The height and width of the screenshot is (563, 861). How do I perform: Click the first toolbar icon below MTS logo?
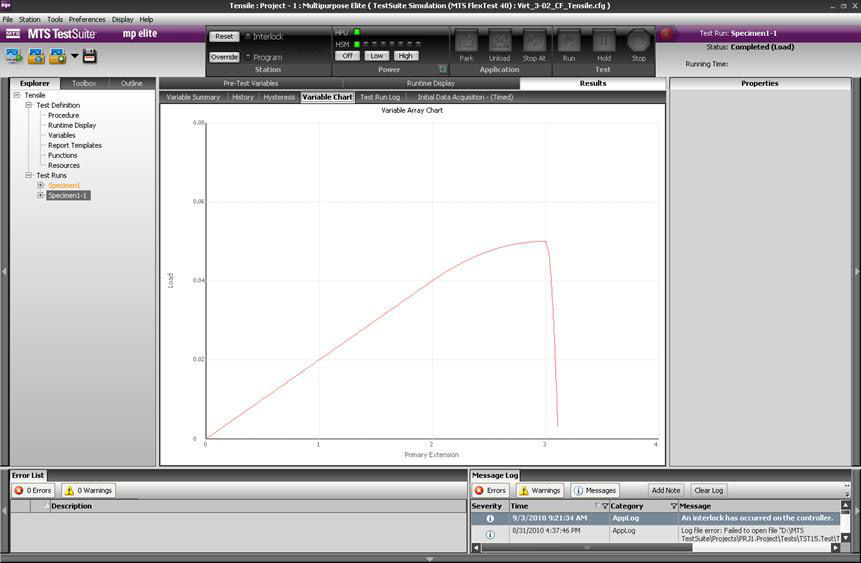coord(14,56)
